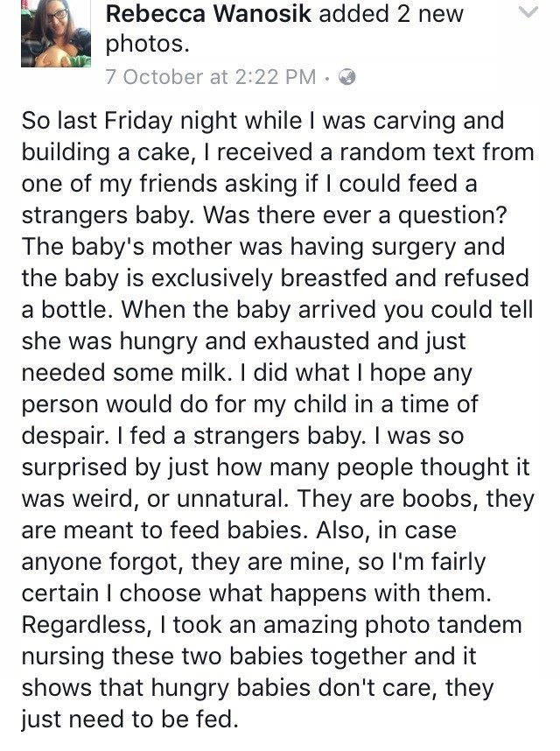Expand the post options chevron
560x751 pixels.
tap(528, 12)
